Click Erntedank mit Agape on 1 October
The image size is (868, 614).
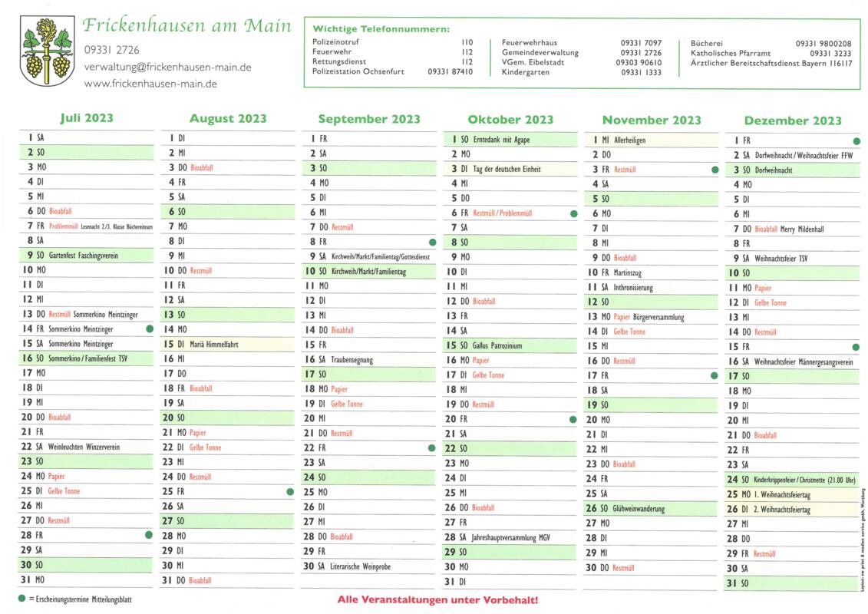tap(501, 140)
